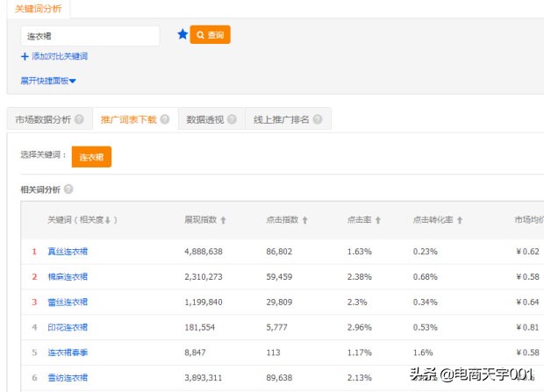Click sort arrow beside 展现指数

[224, 220]
